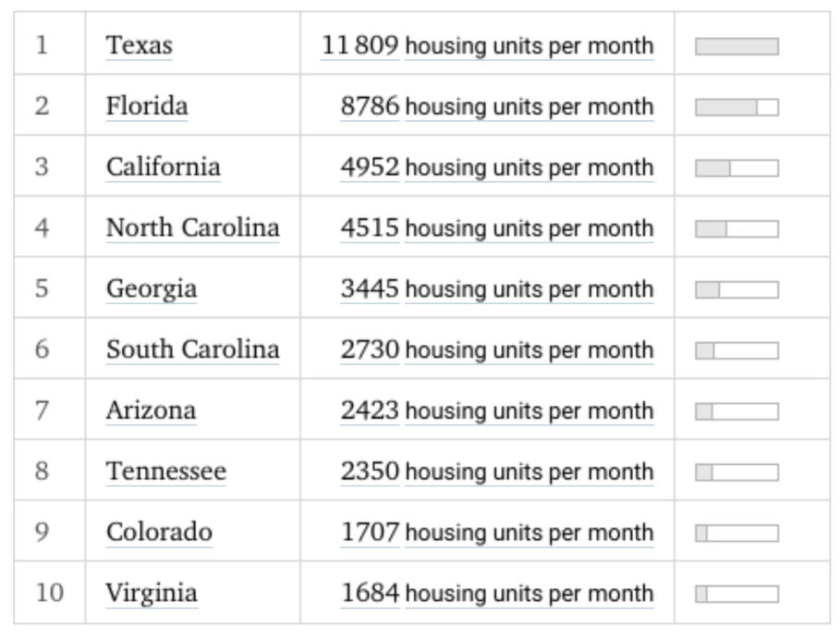The width and height of the screenshot is (840, 637).
Task: Click the 3445 housing units value
Action: pos(370,288)
